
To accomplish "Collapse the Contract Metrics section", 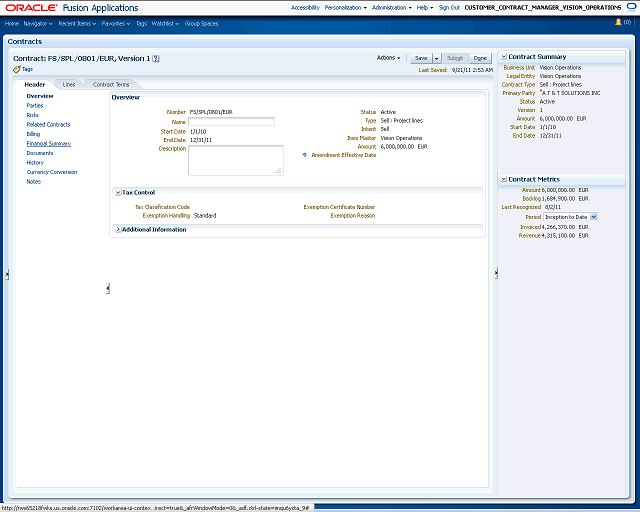I will [504, 179].
